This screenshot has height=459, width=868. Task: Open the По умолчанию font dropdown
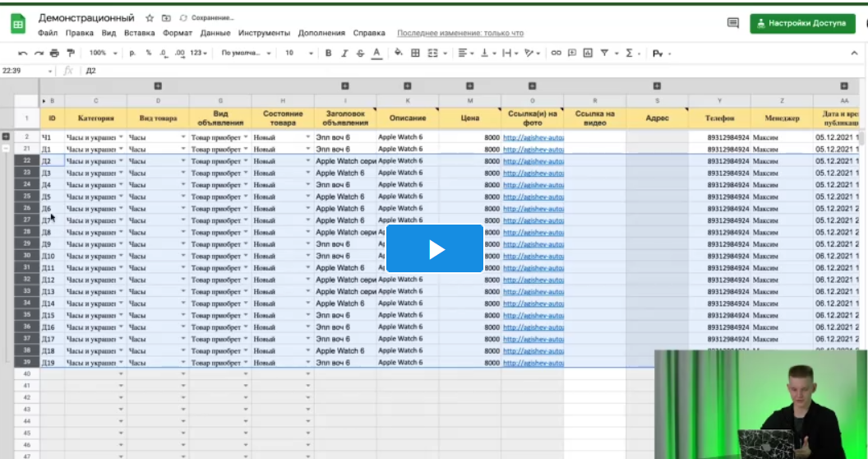coord(247,53)
